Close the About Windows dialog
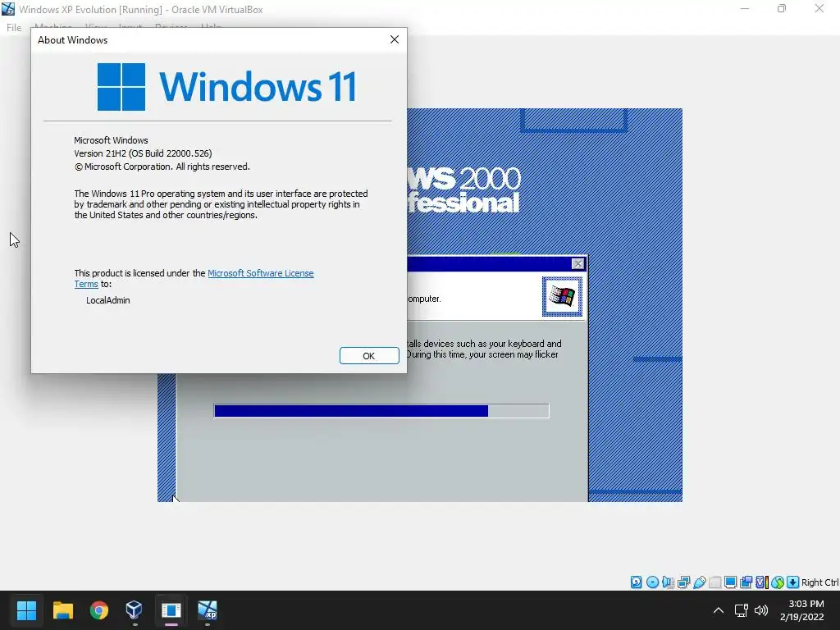Viewport: 840px width, 630px height. 395,39
